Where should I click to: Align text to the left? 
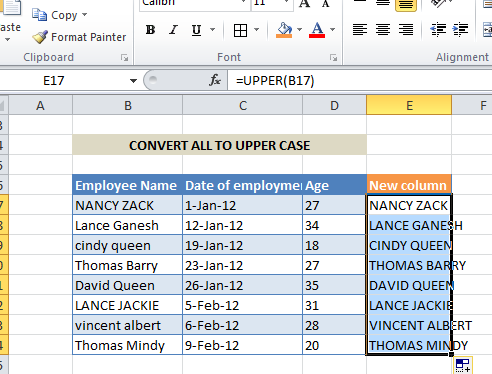360,30
